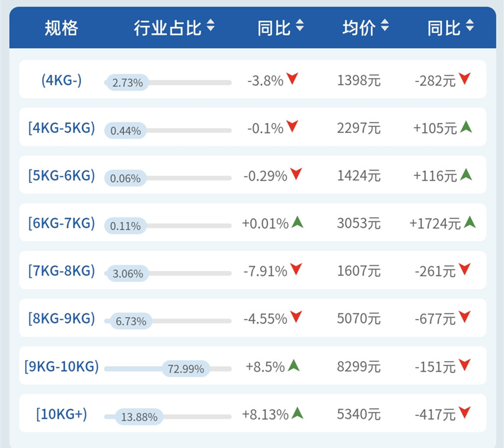Select the [9KG-10KG) specification label

click(61, 366)
